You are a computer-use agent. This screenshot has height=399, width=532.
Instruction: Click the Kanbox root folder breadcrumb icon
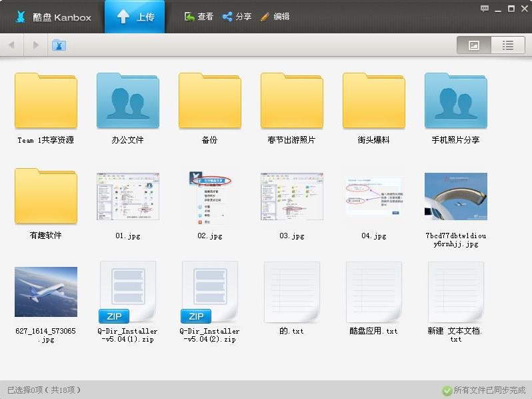(59, 45)
